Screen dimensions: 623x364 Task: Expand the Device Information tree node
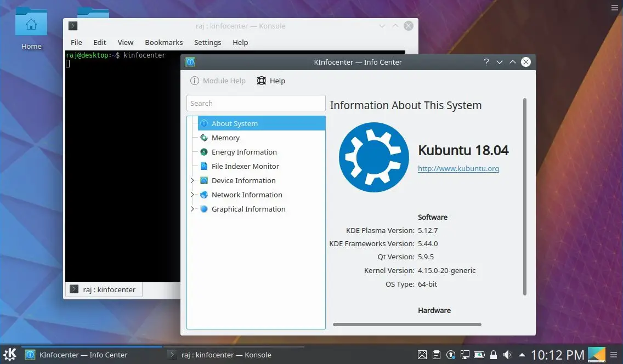(192, 180)
